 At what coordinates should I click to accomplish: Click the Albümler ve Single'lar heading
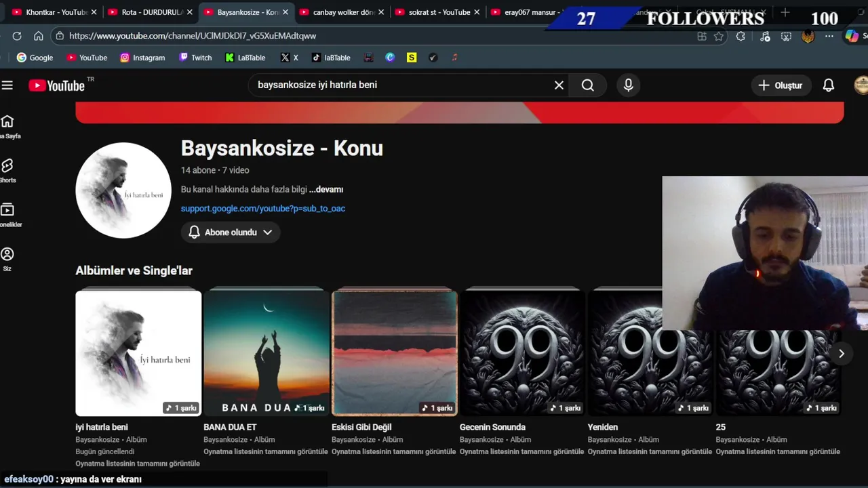click(134, 270)
